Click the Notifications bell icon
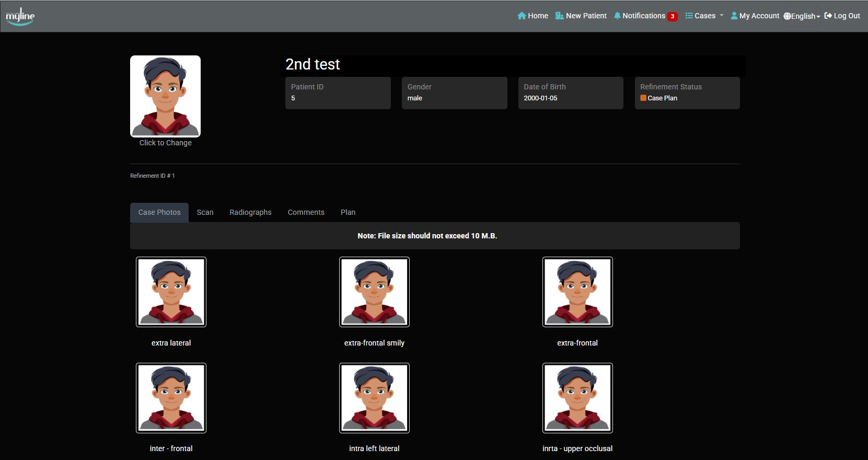This screenshot has height=460, width=868. click(617, 16)
